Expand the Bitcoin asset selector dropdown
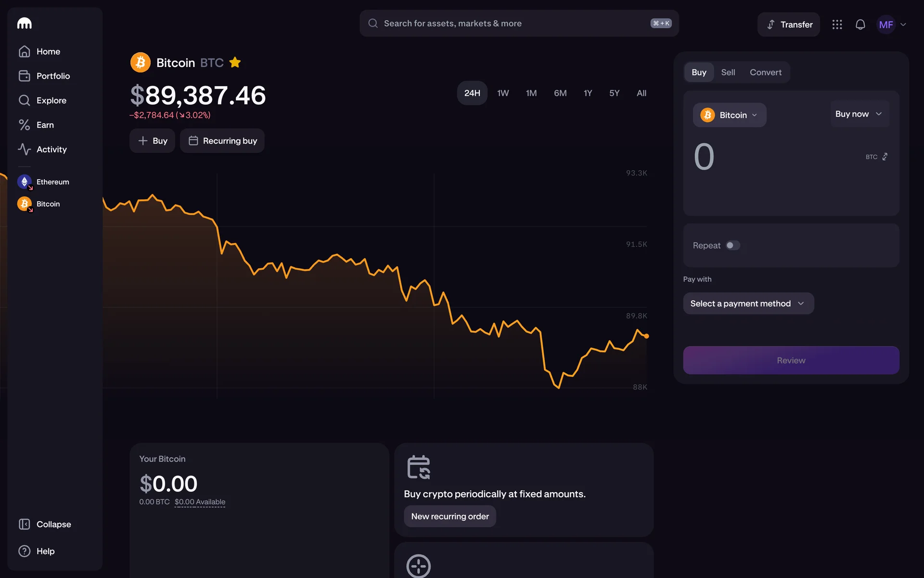Viewport: 924px width, 578px height. [729, 115]
